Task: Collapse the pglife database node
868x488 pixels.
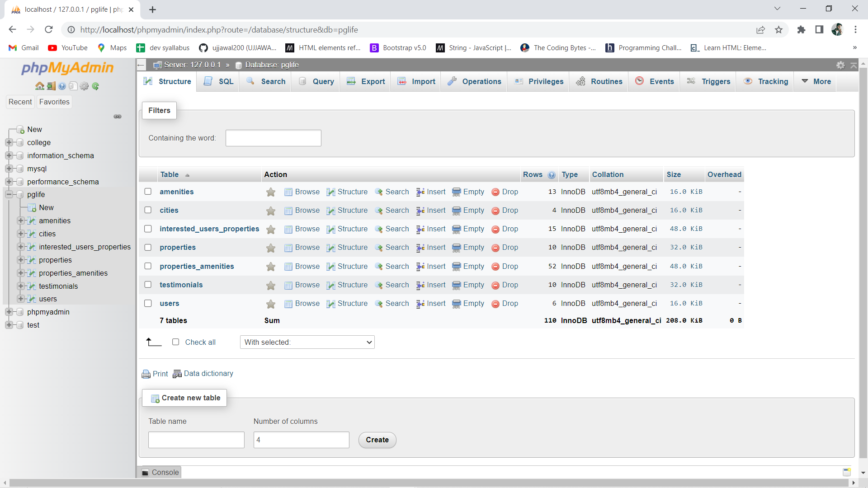Action: click(x=9, y=195)
